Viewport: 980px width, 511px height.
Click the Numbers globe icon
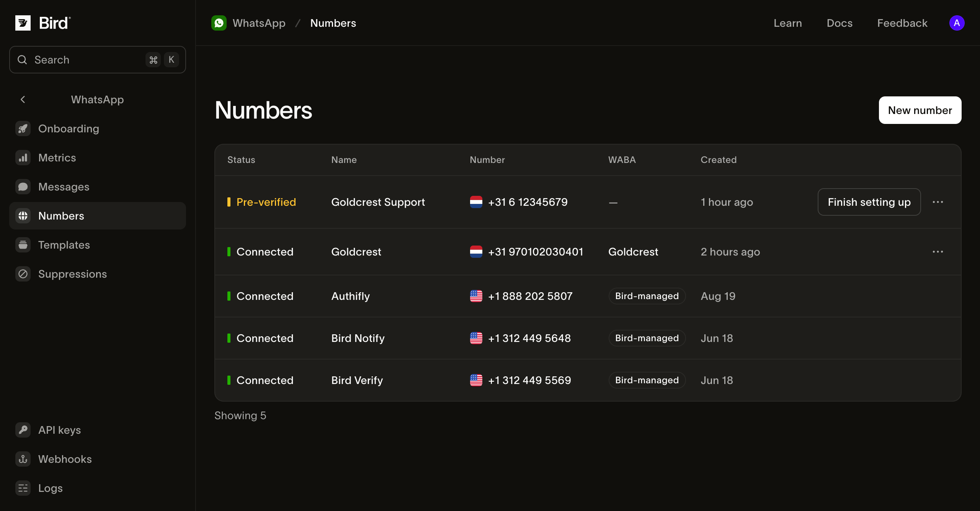tap(23, 216)
